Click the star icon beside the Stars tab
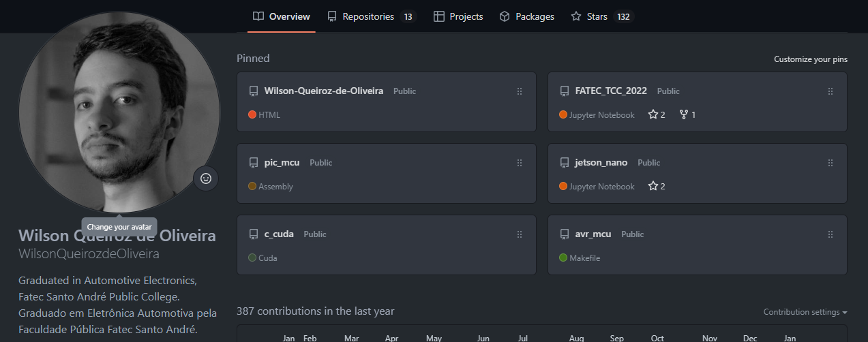 point(576,16)
